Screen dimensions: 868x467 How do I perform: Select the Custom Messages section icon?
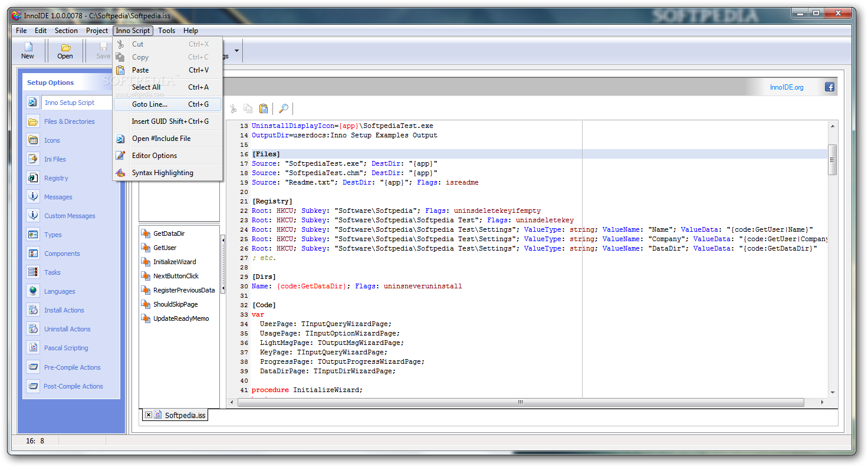(x=33, y=216)
